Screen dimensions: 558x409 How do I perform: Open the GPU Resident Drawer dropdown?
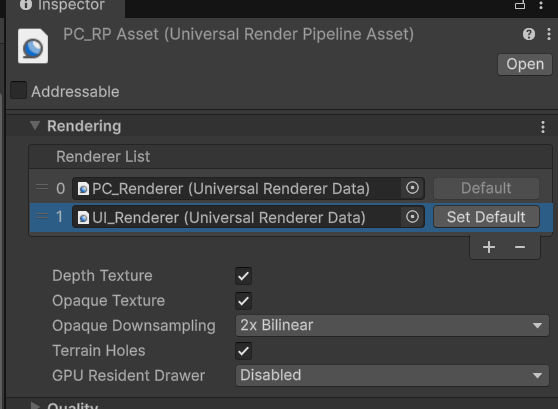(x=392, y=376)
